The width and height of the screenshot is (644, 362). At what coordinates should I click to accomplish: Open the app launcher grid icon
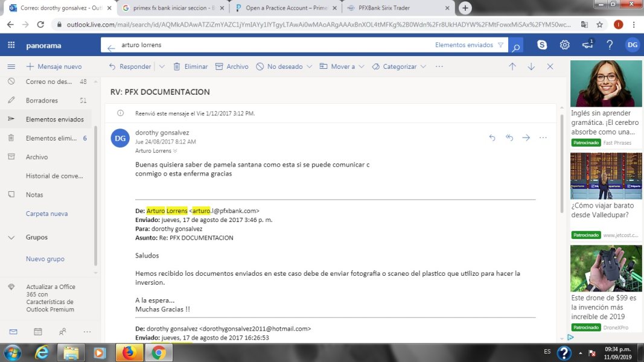[11, 45]
